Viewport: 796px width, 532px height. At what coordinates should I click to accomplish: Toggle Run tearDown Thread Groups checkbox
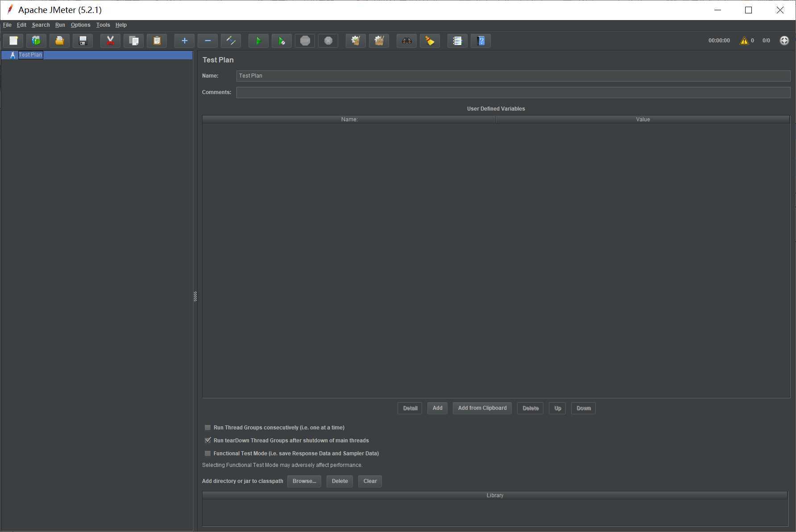click(x=207, y=441)
